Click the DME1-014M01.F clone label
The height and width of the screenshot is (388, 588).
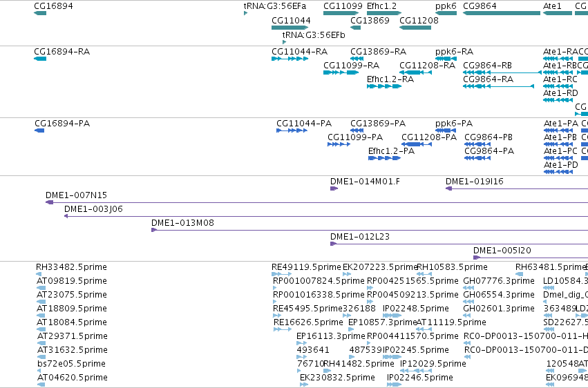point(365,182)
